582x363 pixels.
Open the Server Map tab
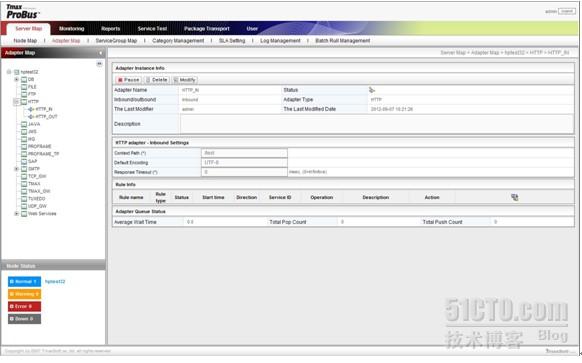pyautogui.click(x=29, y=29)
